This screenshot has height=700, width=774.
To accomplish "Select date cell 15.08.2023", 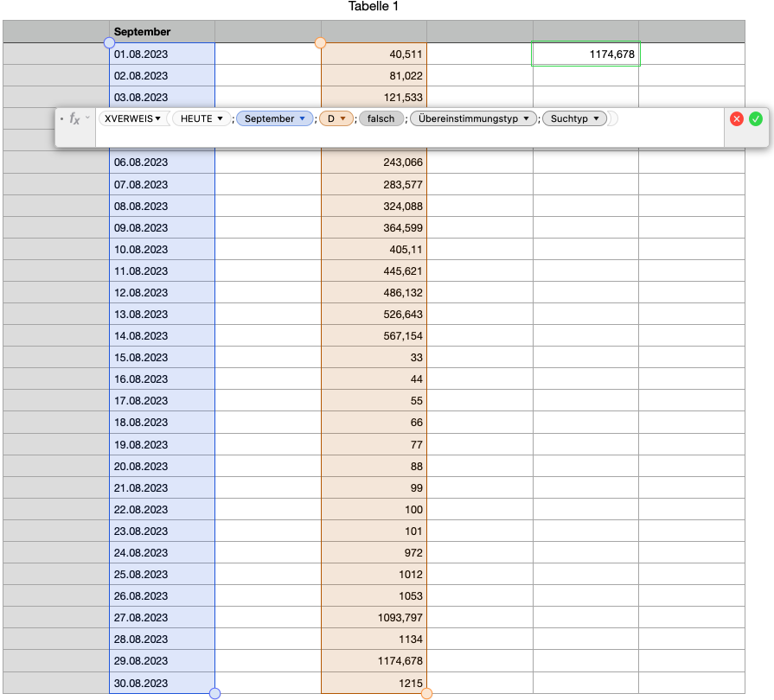I will point(162,358).
